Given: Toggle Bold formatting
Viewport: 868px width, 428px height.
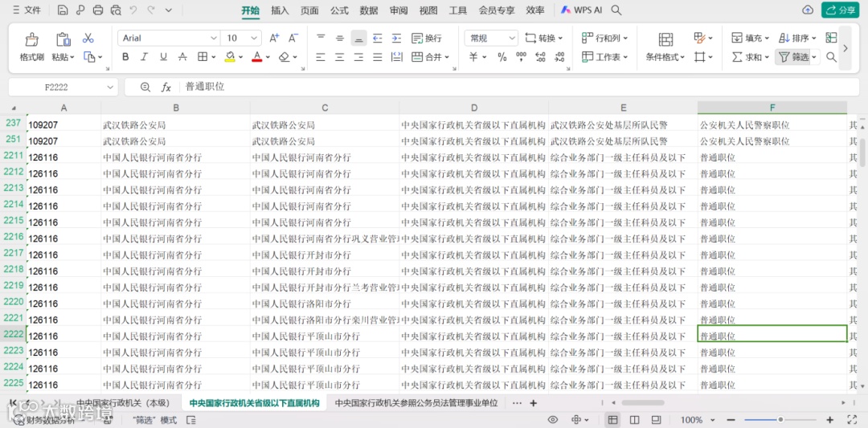Looking at the screenshot, I should click(125, 56).
